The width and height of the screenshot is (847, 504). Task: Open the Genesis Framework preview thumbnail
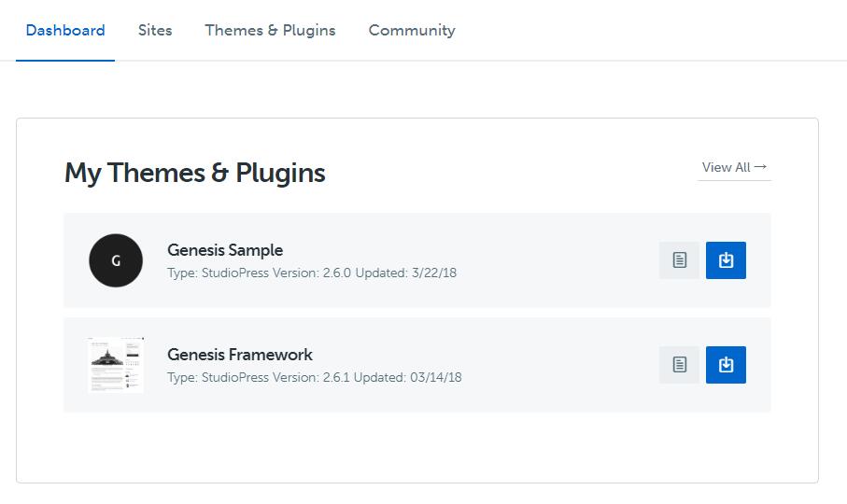(116, 365)
